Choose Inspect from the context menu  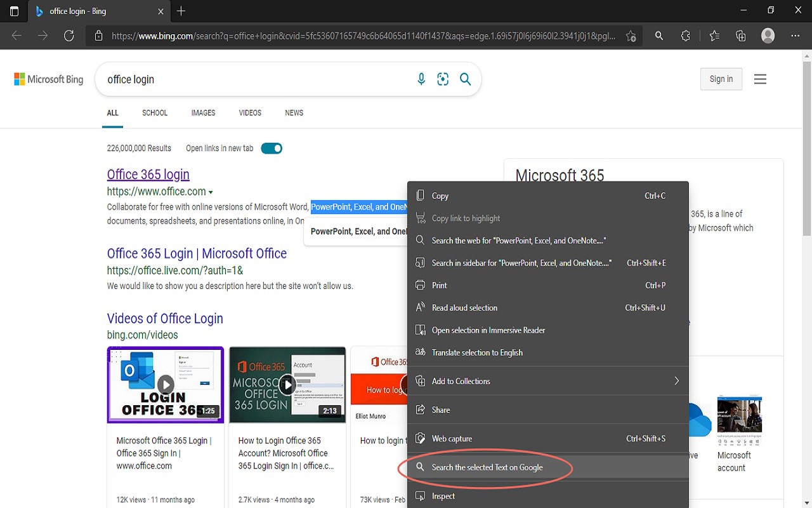548,496
